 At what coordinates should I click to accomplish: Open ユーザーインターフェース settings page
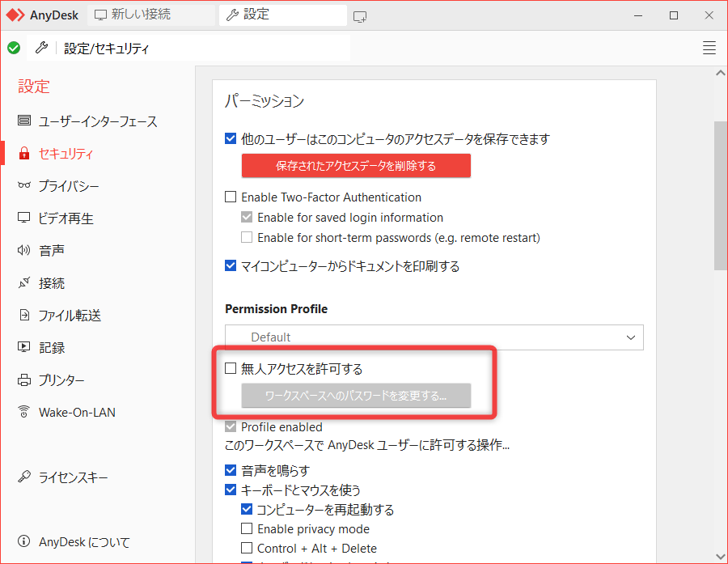pos(98,121)
